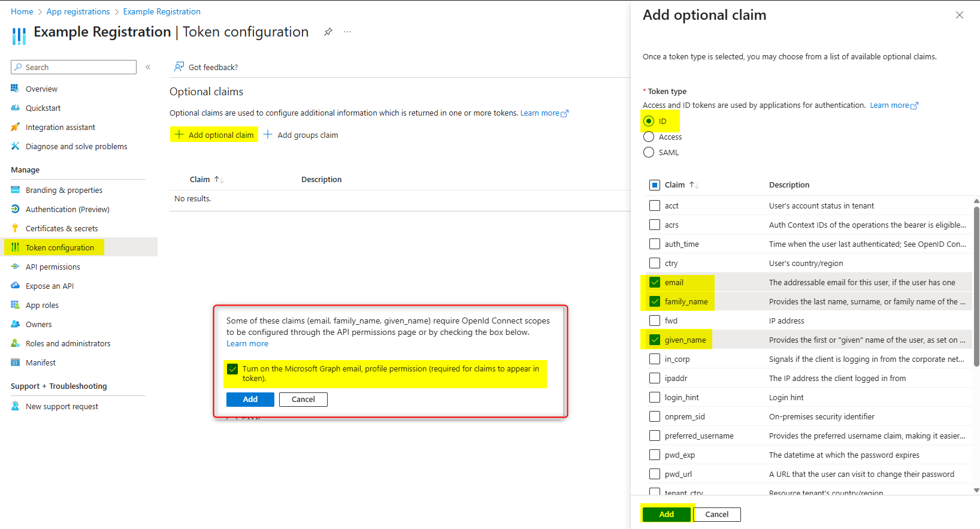This screenshot has height=529, width=980.
Task: Disable the Microsoft Graph permission checkbox
Action: point(232,369)
